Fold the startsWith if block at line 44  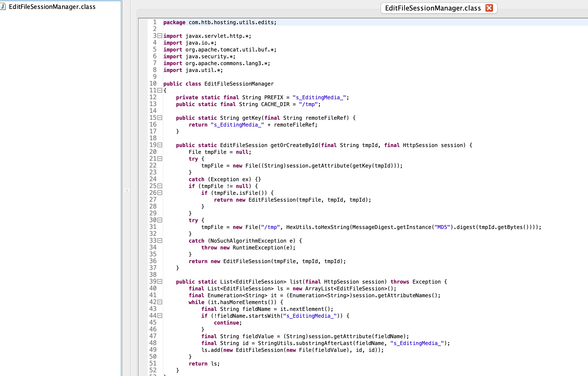coord(160,316)
